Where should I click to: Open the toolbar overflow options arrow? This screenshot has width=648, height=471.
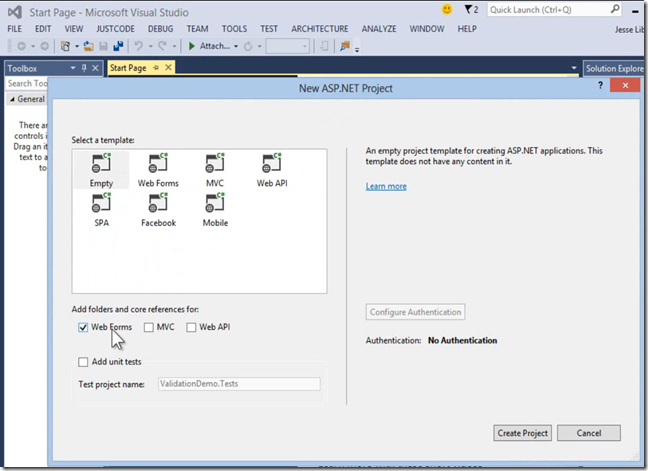point(357,49)
